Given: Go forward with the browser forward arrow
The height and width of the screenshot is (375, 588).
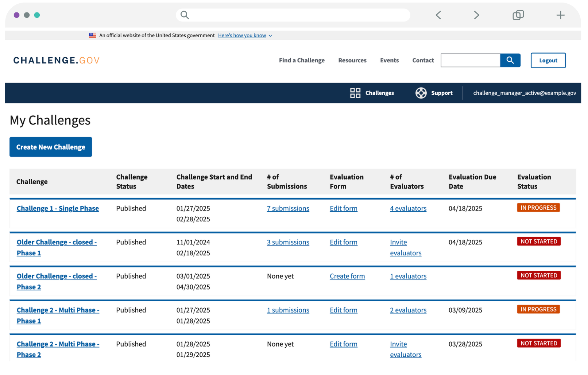Looking at the screenshot, I should [x=476, y=15].
